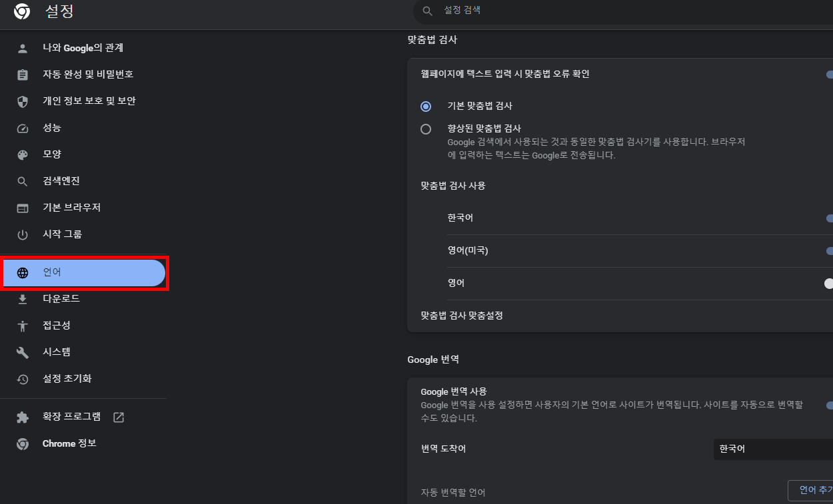
Task: Click the magnifier icon in 설정 검색 bar
Action: pyautogui.click(x=428, y=11)
